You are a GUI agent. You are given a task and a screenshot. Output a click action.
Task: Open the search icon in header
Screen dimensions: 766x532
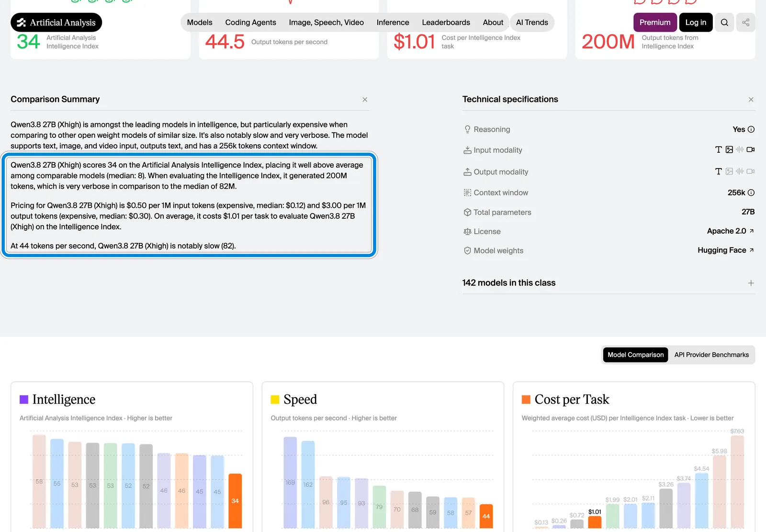724,23
